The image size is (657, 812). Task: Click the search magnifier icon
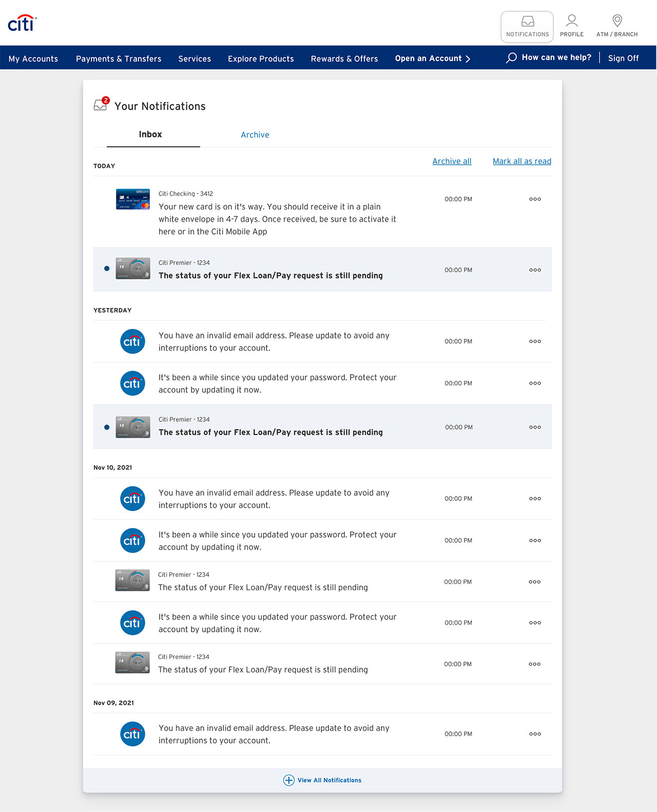click(x=511, y=58)
